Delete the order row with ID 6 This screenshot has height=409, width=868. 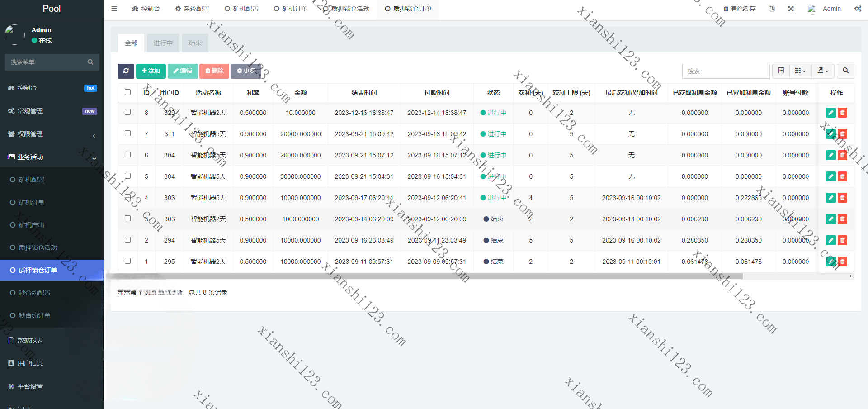click(842, 155)
